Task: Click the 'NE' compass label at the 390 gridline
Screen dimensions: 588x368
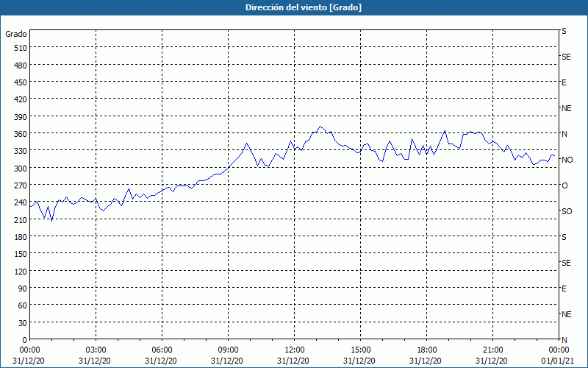Action: tap(566, 108)
